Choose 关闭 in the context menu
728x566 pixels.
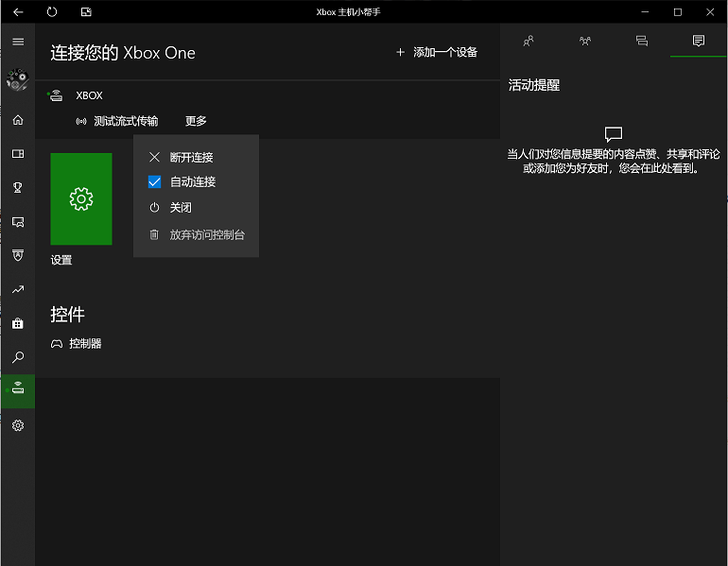(180, 208)
